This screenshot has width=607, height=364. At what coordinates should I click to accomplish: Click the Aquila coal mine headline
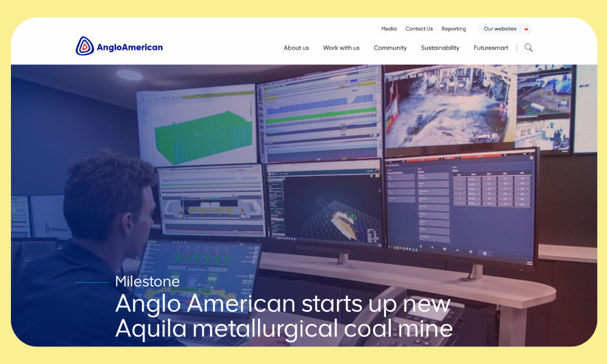pyautogui.click(x=283, y=316)
